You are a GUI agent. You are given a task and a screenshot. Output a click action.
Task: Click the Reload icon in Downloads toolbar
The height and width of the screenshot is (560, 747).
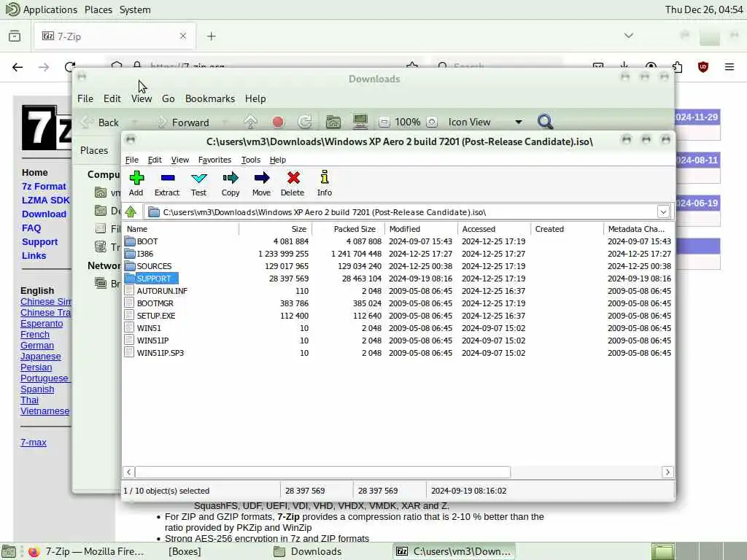pyautogui.click(x=305, y=122)
